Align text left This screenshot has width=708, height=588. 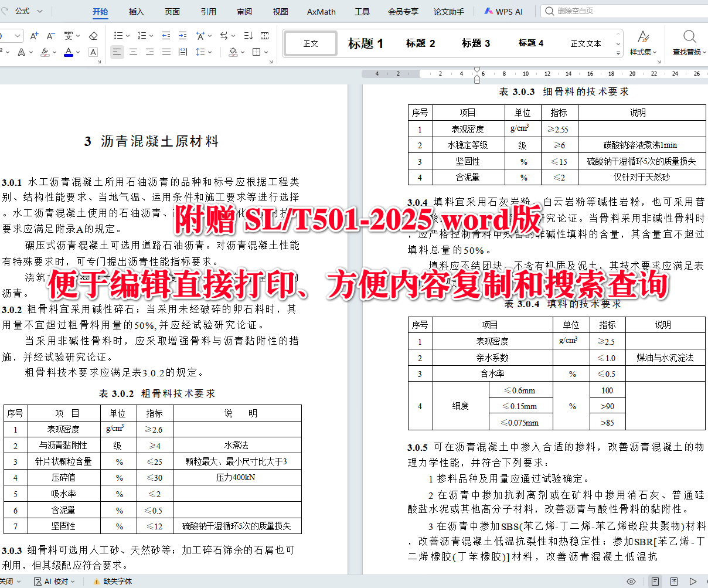pyautogui.click(x=117, y=52)
